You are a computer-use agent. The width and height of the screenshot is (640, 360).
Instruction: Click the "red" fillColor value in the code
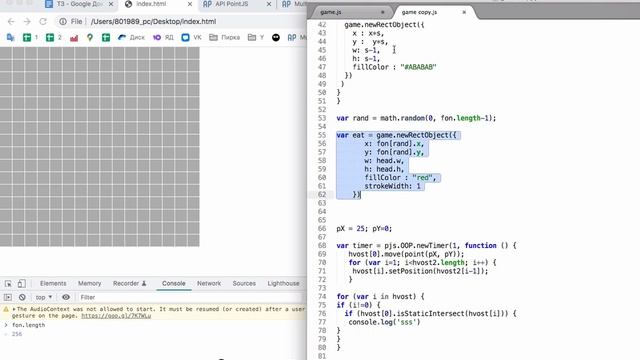(x=422, y=178)
